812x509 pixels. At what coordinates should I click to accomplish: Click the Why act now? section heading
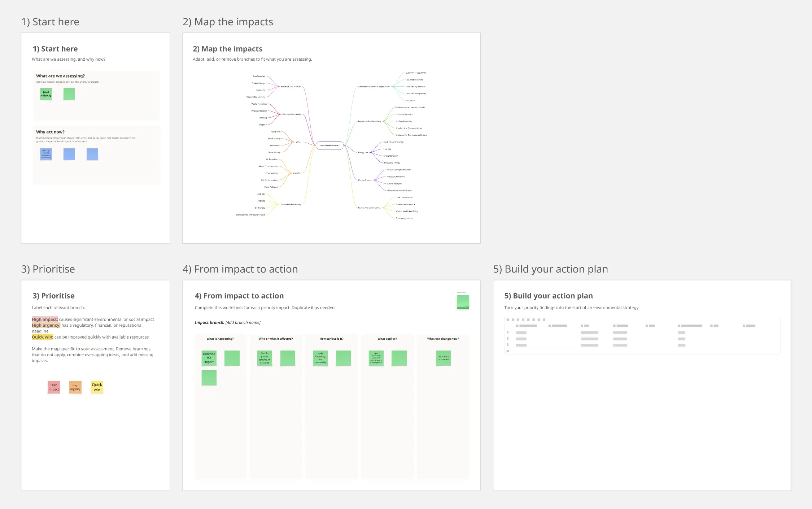click(x=50, y=132)
